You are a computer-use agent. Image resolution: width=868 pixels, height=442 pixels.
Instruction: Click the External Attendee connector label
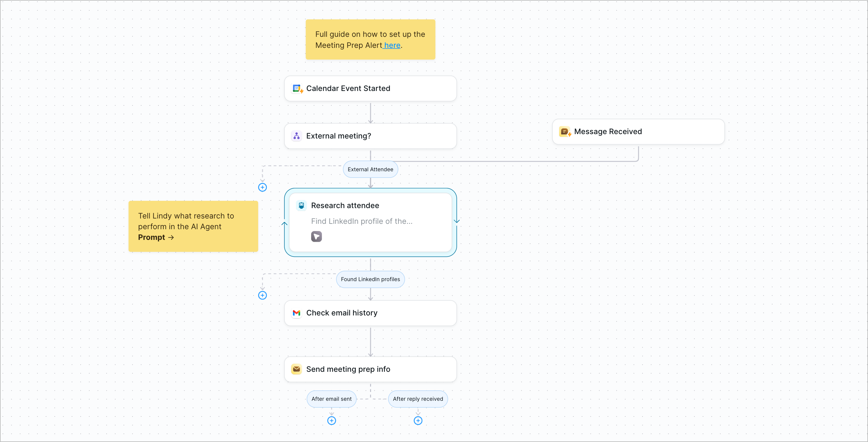click(371, 169)
